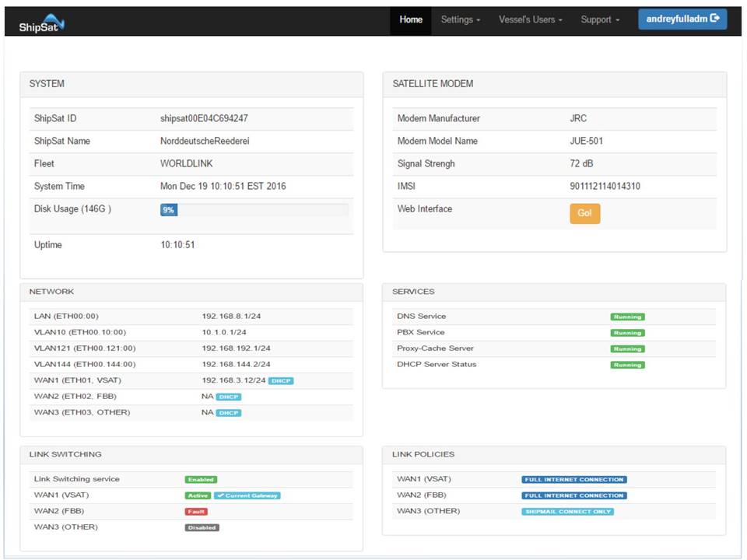Click the Shipmail Connect Only badge
The image size is (747, 560).
568,512
